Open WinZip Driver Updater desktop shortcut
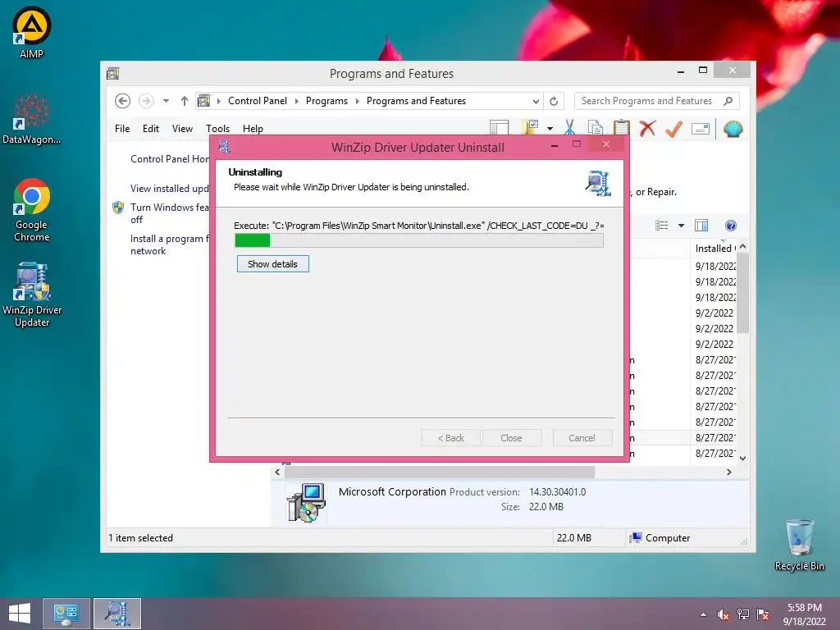Screen dimensions: 840x630 coord(32,294)
